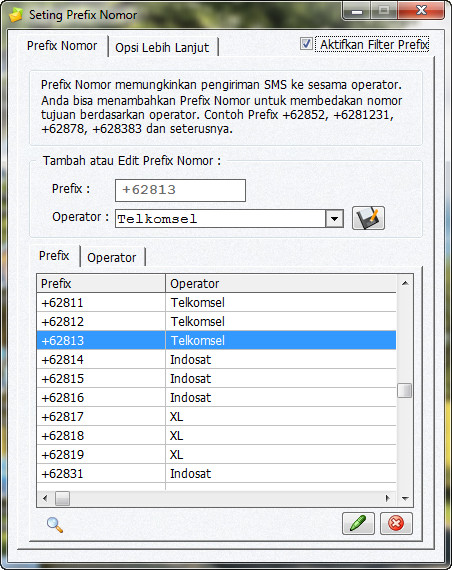Sort by the Operator column header
Image resolution: width=452 pixels, height=570 pixels.
(x=281, y=284)
